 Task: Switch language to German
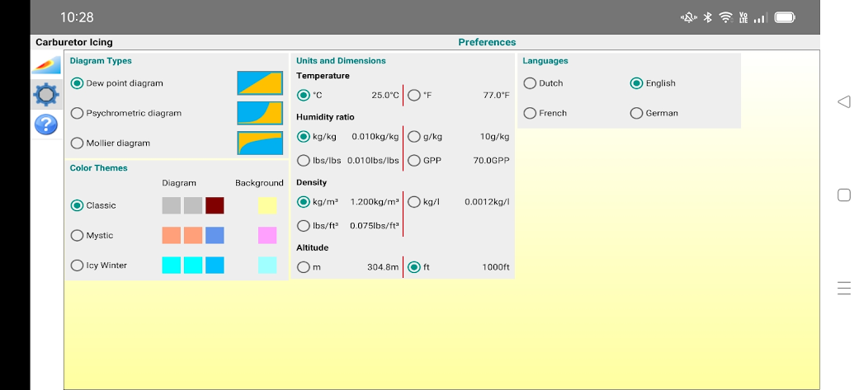tap(636, 113)
